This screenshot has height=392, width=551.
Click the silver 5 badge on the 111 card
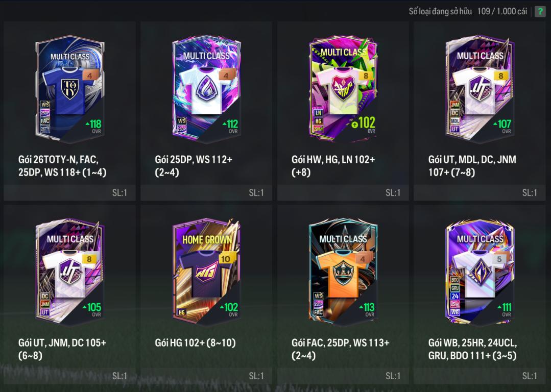pyautogui.click(x=499, y=259)
